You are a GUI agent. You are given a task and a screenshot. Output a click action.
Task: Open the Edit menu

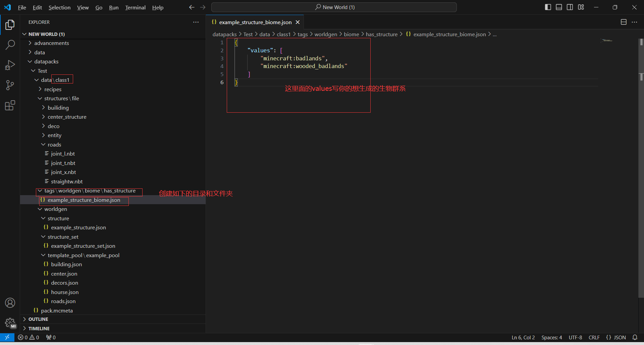[x=37, y=7]
